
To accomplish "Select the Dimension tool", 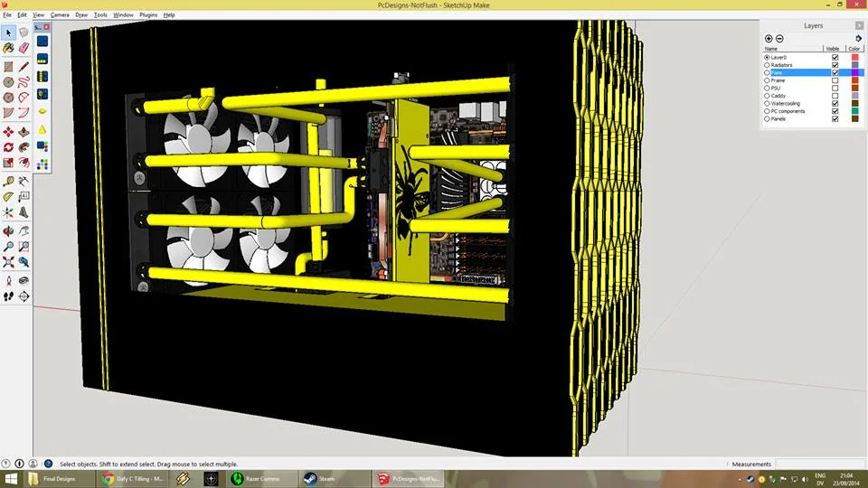I will [x=24, y=182].
